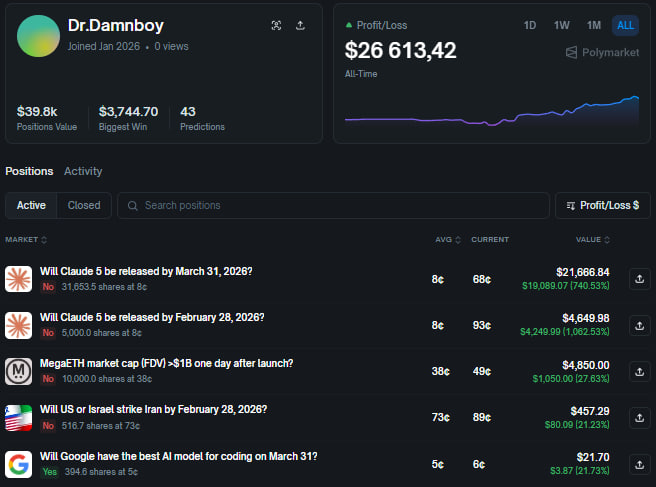Image resolution: width=656 pixels, height=487 pixels.
Task: Click 'Joined Jan 2026' text
Action: point(104,46)
